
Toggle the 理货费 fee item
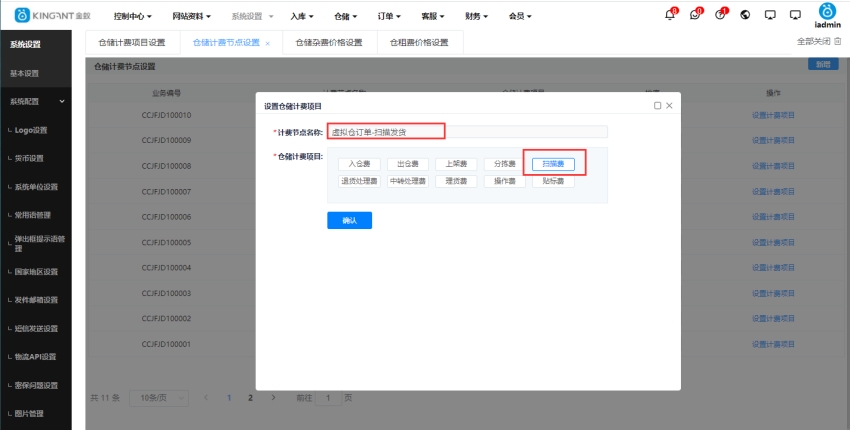pyautogui.click(x=456, y=181)
